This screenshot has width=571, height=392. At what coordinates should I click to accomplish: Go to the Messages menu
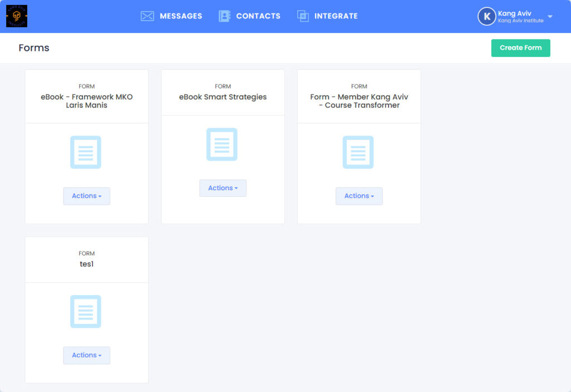pos(181,16)
